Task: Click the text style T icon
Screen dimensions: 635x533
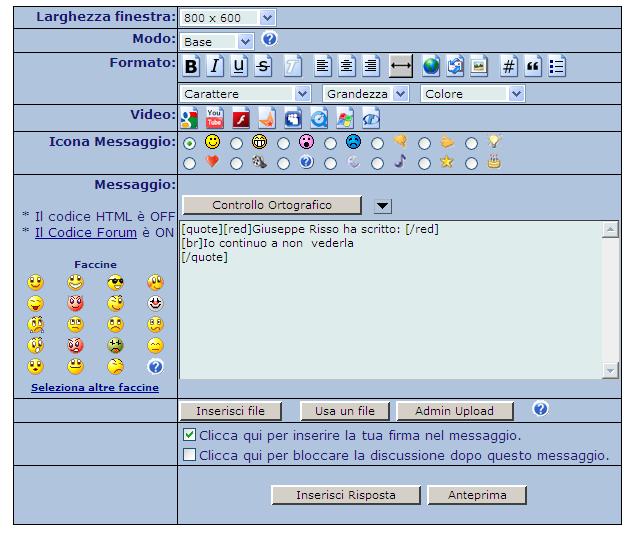Action: point(292,66)
